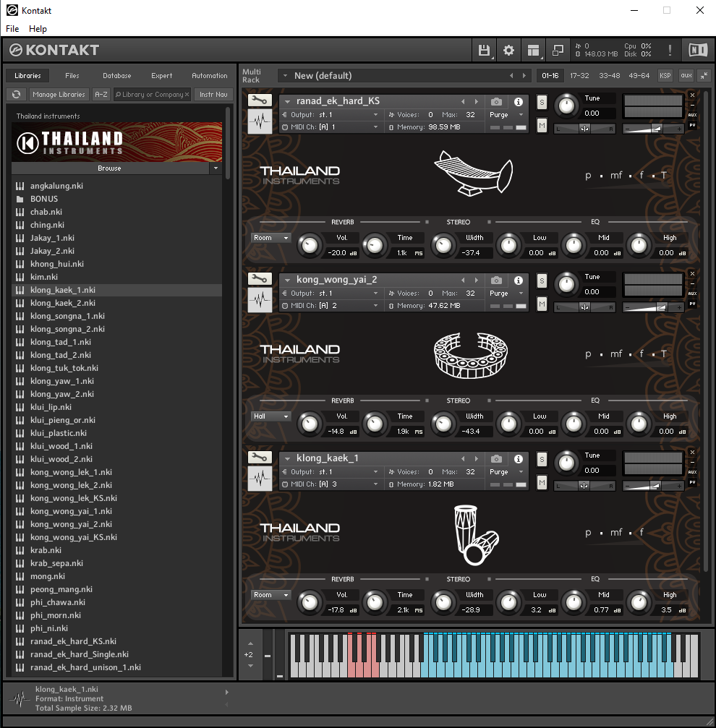Take a snapshot using kong_wong_yai_2 camera icon

click(x=495, y=279)
